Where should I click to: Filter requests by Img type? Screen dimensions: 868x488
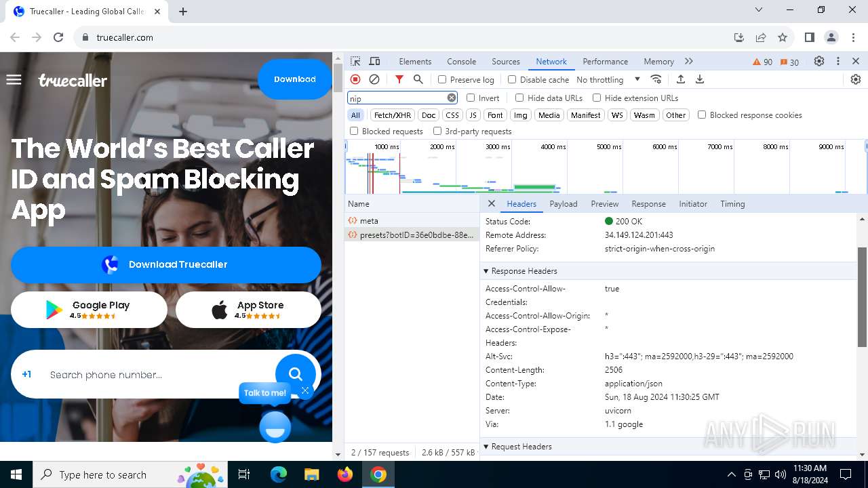click(520, 115)
